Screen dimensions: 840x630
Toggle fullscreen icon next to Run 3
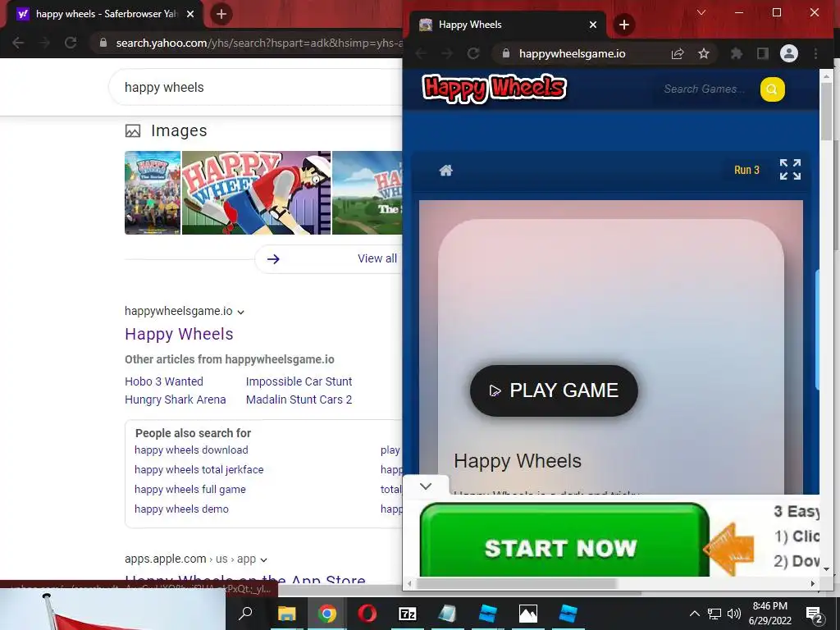[790, 169]
